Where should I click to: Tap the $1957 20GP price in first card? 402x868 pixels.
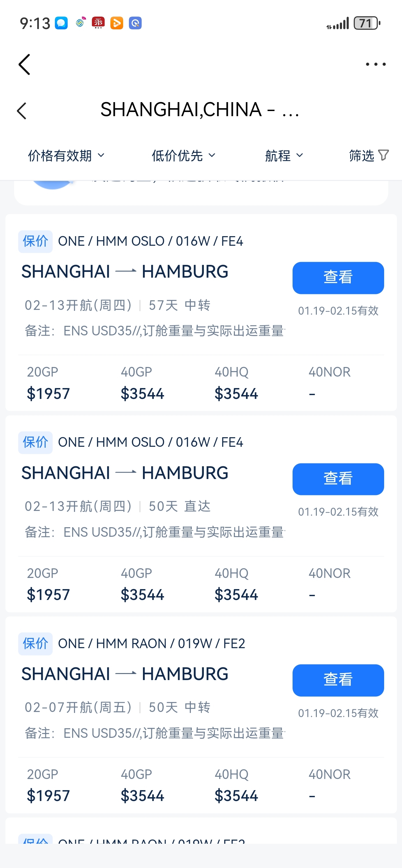(48, 393)
